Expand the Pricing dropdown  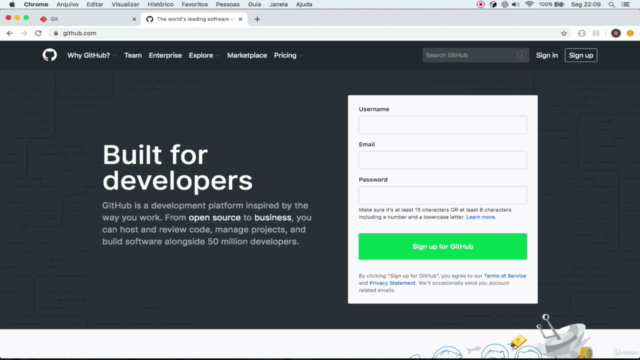288,55
